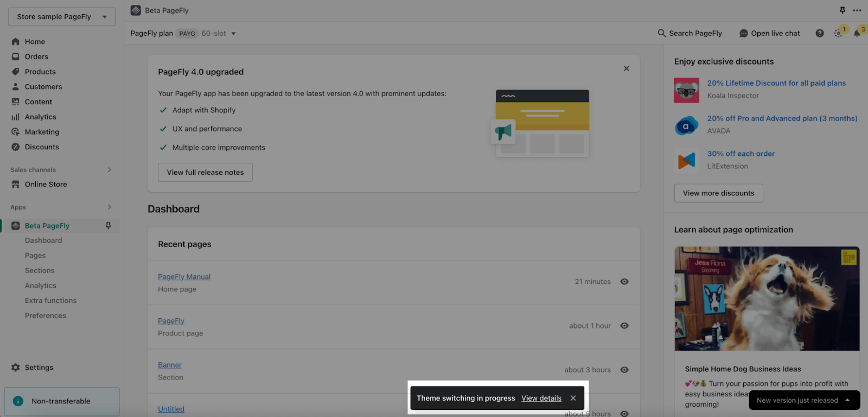Click the Online Store shop icon
The height and width of the screenshot is (417, 868).
click(16, 185)
